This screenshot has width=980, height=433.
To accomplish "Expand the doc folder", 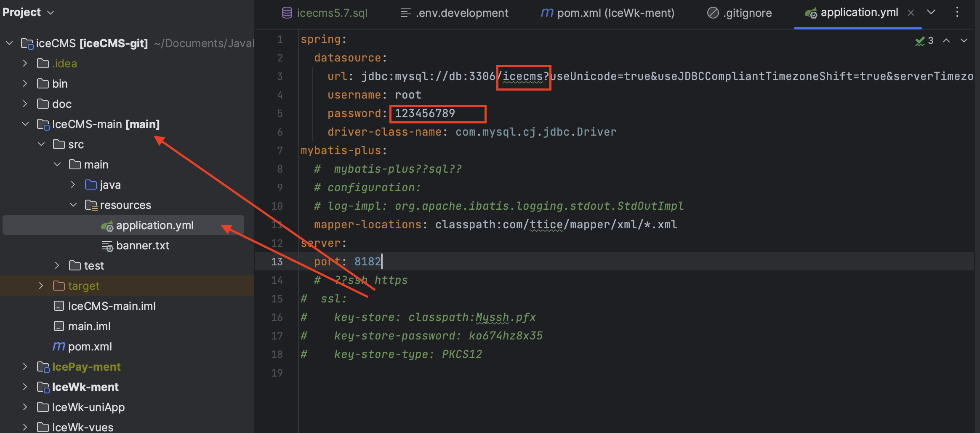I will click(x=25, y=104).
